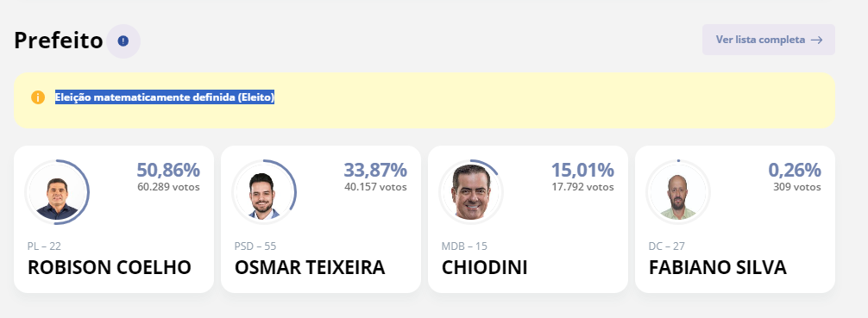Open the Ver lista completa button
This screenshot has height=318, width=868.
pyautogui.click(x=769, y=40)
